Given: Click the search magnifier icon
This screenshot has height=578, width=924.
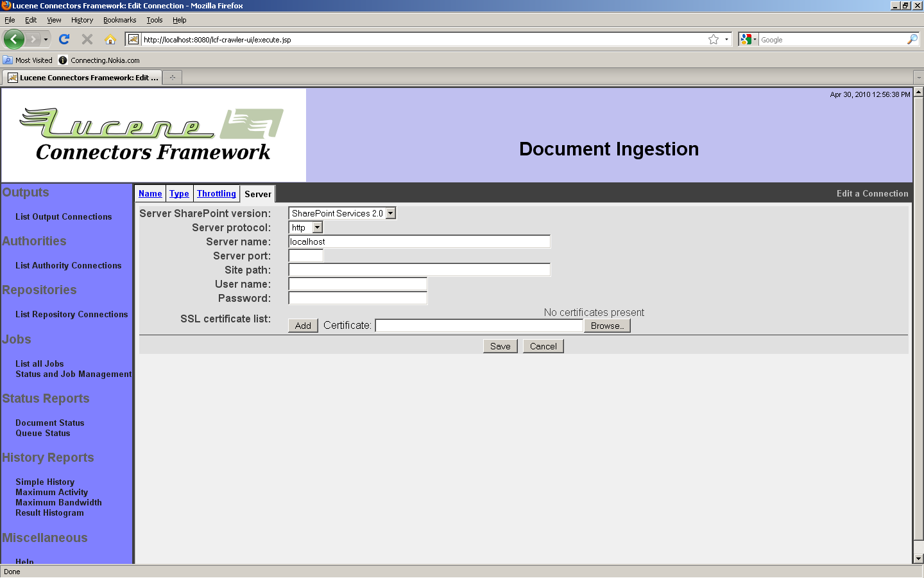Looking at the screenshot, I should [912, 39].
